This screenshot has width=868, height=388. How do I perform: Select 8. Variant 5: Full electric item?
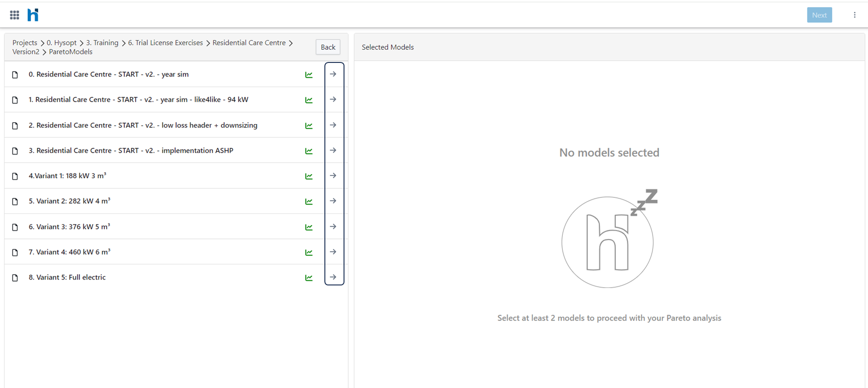tap(67, 277)
